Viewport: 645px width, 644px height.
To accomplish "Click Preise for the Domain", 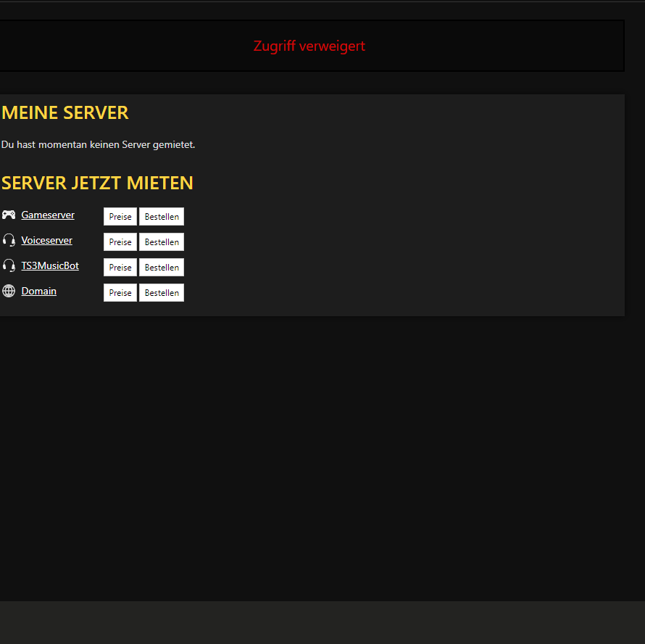I will pyautogui.click(x=120, y=292).
